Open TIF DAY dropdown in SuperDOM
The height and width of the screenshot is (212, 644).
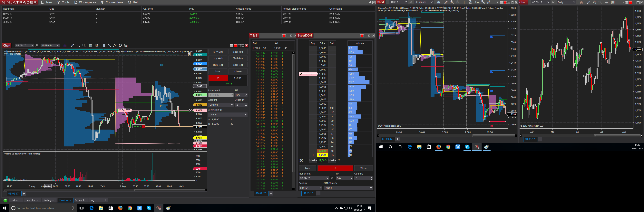344,178
